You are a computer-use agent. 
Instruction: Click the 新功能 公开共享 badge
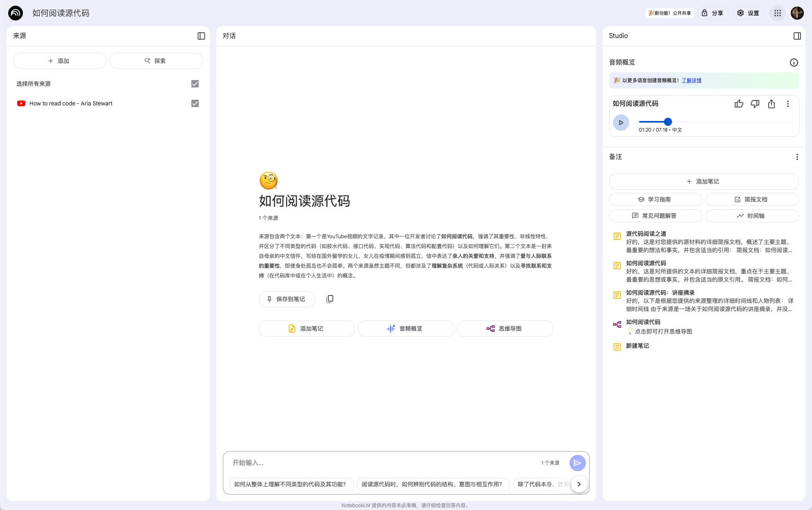(x=670, y=13)
